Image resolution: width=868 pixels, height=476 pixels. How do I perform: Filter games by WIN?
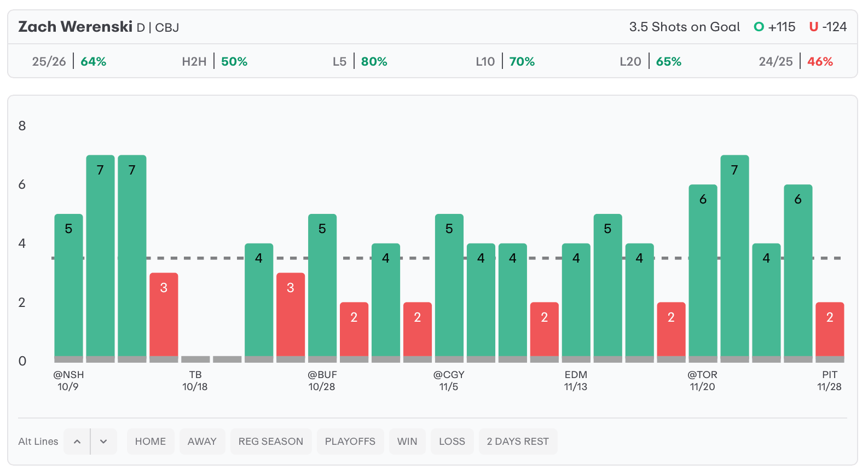point(407,442)
